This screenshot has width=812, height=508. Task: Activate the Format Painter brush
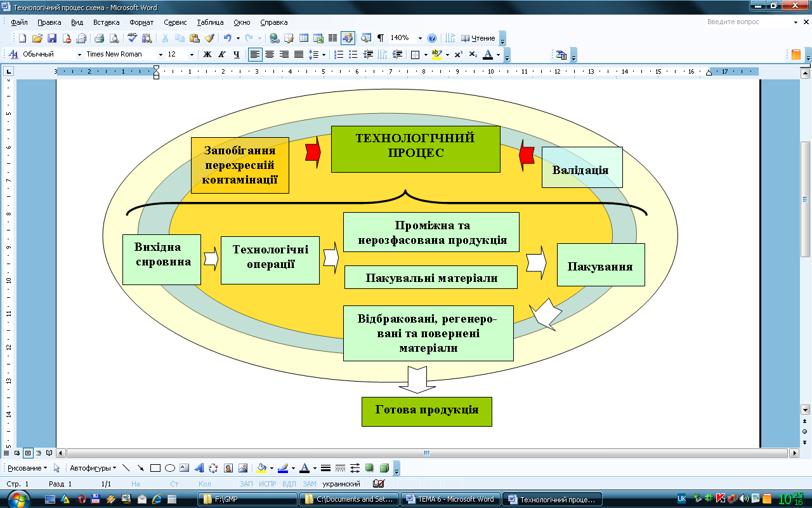(x=209, y=38)
